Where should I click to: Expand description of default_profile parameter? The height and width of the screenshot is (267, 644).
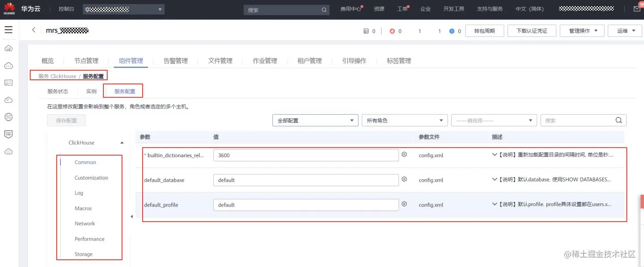tap(494, 204)
